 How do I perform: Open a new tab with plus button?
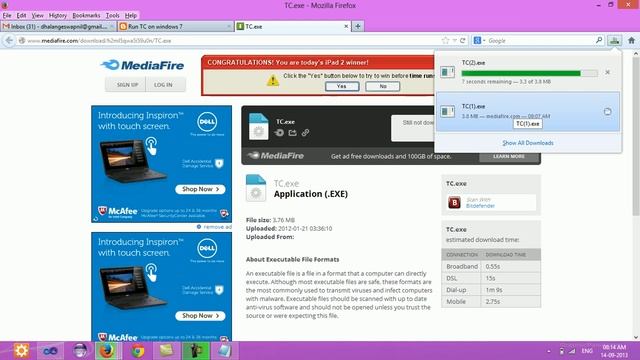(358, 26)
